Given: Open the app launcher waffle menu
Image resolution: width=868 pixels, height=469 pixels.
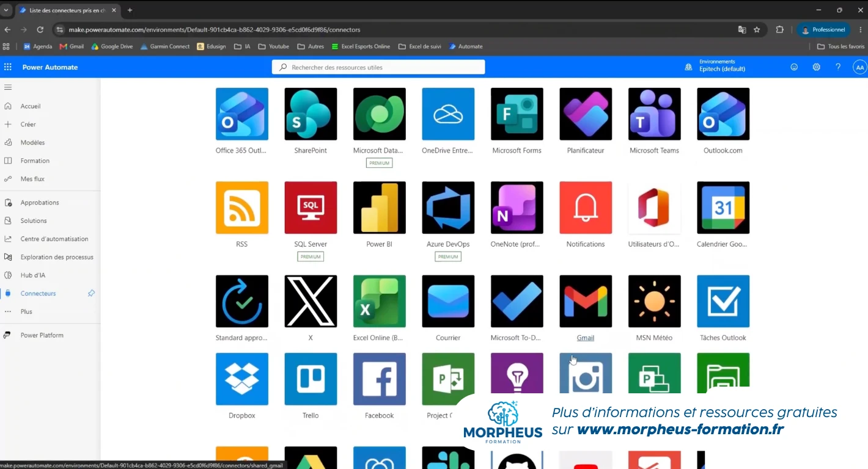Looking at the screenshot, I should click(8, 67).
